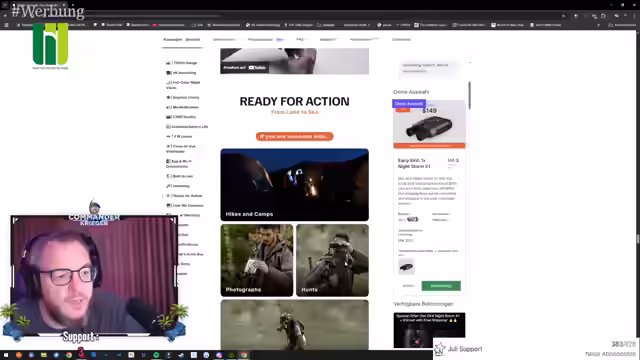Switch to the Community tab

(x=401, y=40)
